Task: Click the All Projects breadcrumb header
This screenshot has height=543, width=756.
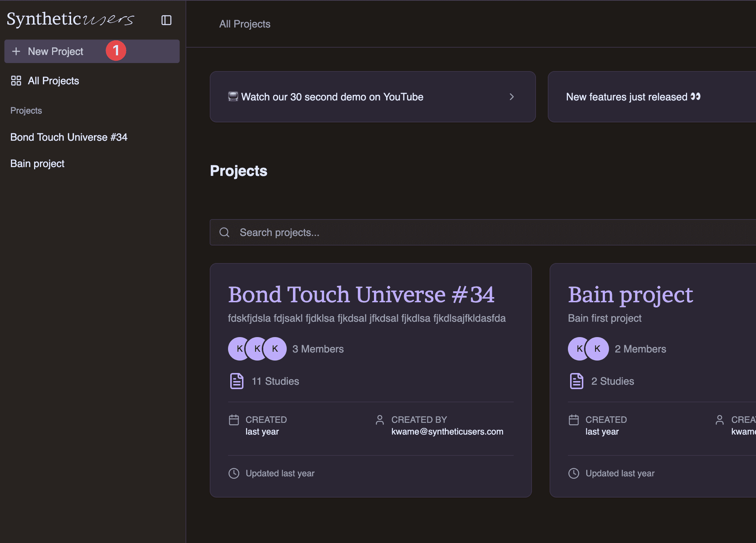Action: (245, 24)
